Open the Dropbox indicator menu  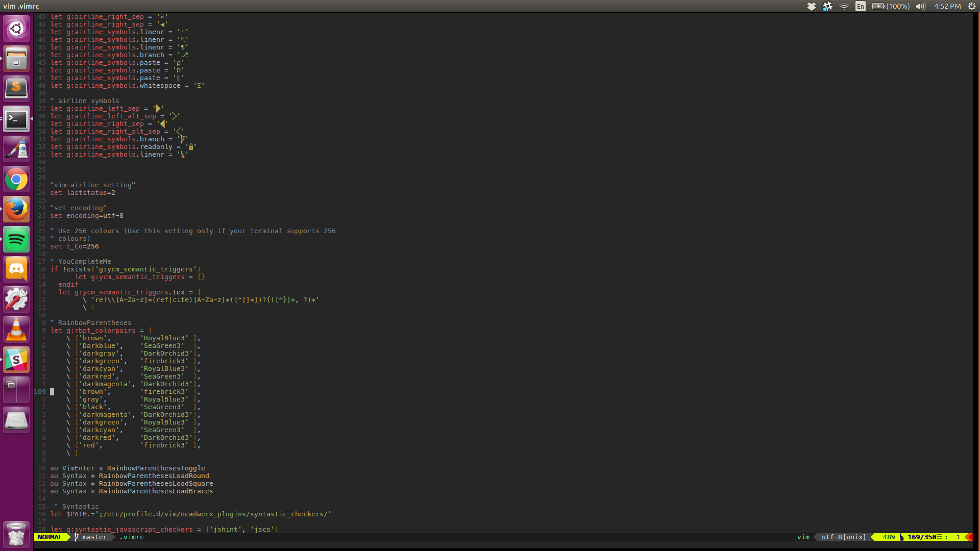point(811,7)
